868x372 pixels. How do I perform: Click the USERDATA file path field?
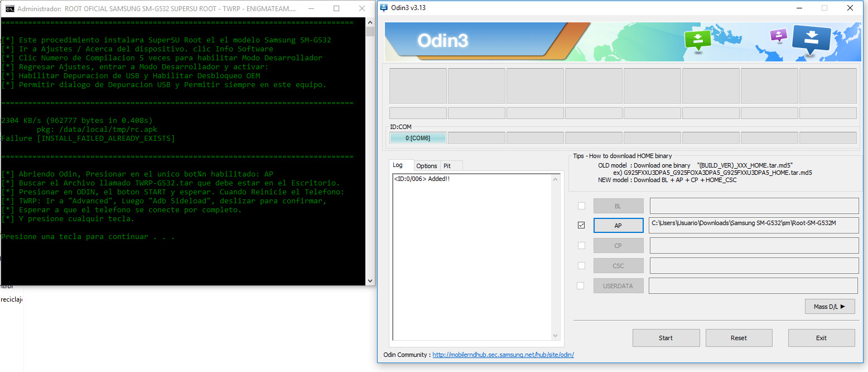(x=753, y=286)
